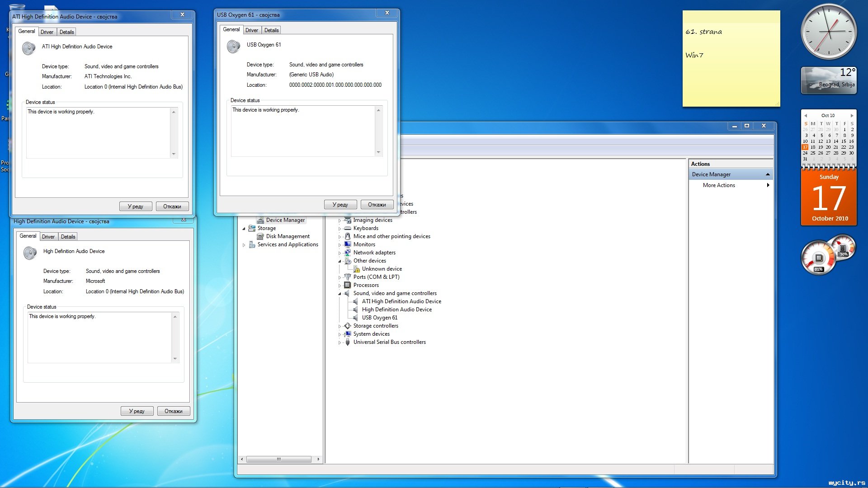Viewport: 868px width, 488px height.
Task: Collapse the Other devices node
Action: pyautogui.click(x=340, y=261)
